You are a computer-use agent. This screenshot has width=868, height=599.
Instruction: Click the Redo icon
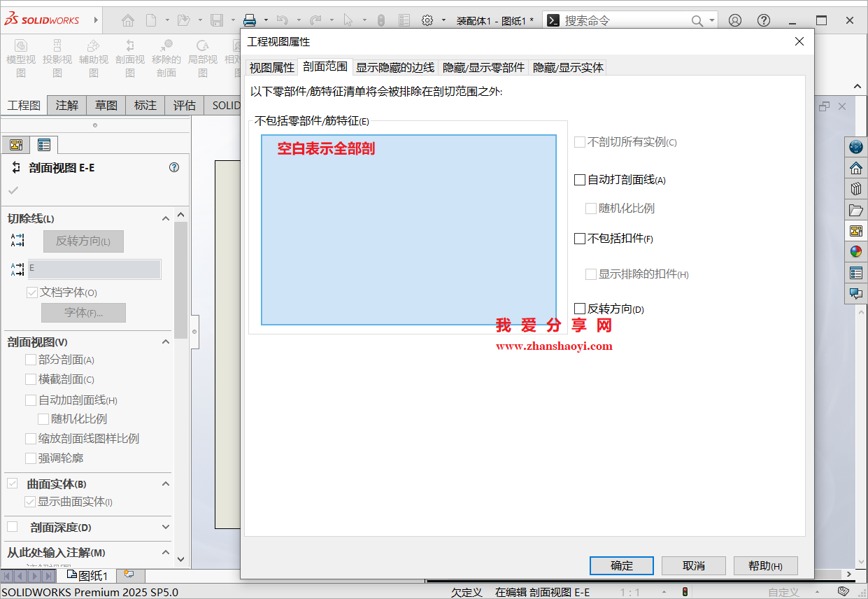(315, 20)
